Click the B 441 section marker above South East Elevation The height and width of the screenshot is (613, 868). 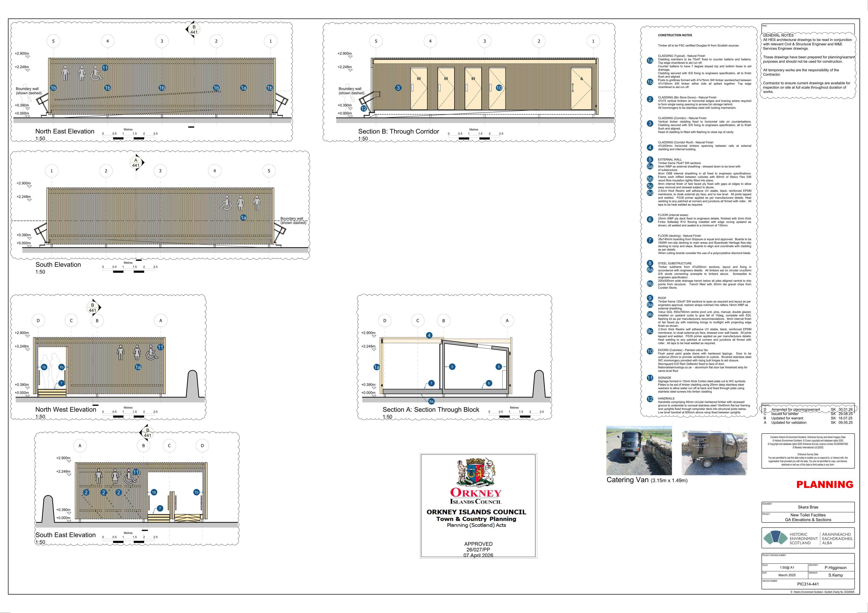coord(147,433)
